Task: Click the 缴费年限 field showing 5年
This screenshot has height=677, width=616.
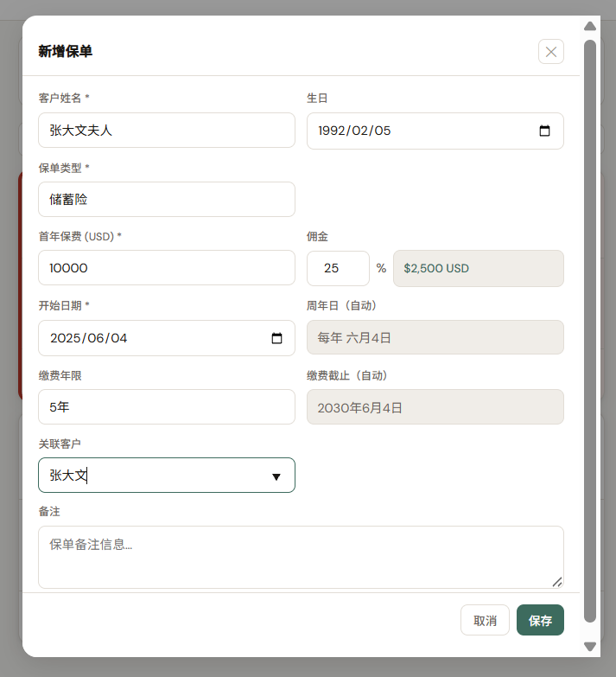Action: tap(167, 406)
